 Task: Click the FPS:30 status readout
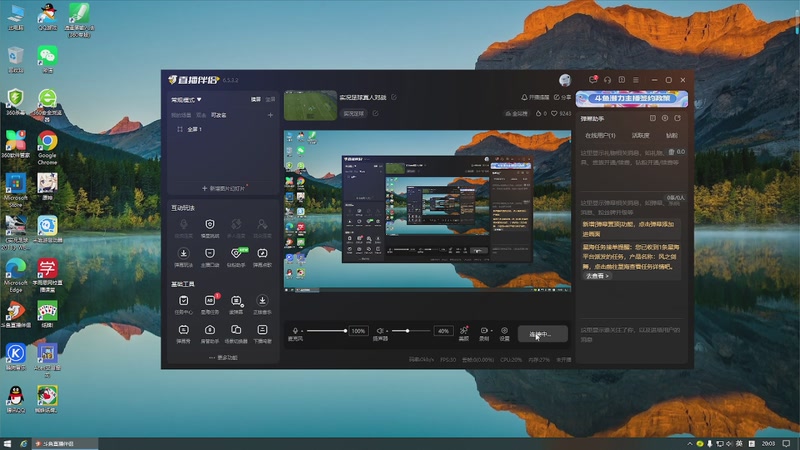click(448, 360)
